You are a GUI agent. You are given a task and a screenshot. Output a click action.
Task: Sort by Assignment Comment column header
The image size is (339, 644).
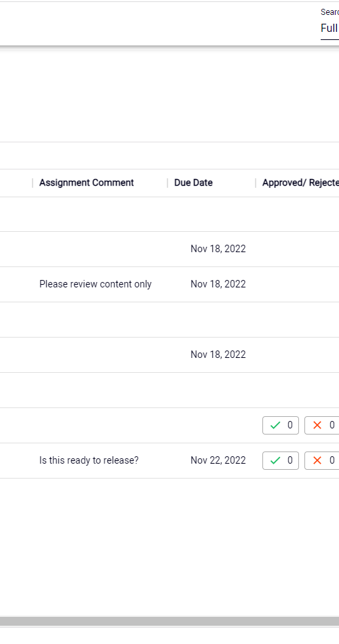pos(87,183)
